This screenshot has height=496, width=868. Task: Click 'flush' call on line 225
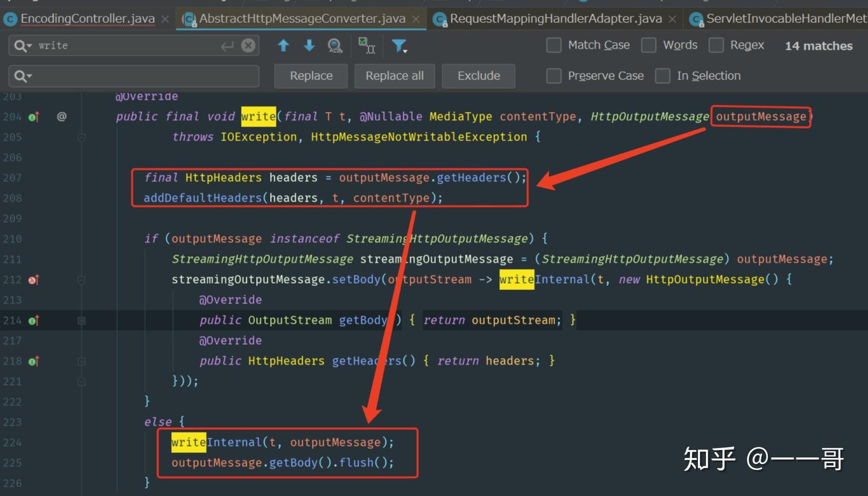[x=356, y=463]
